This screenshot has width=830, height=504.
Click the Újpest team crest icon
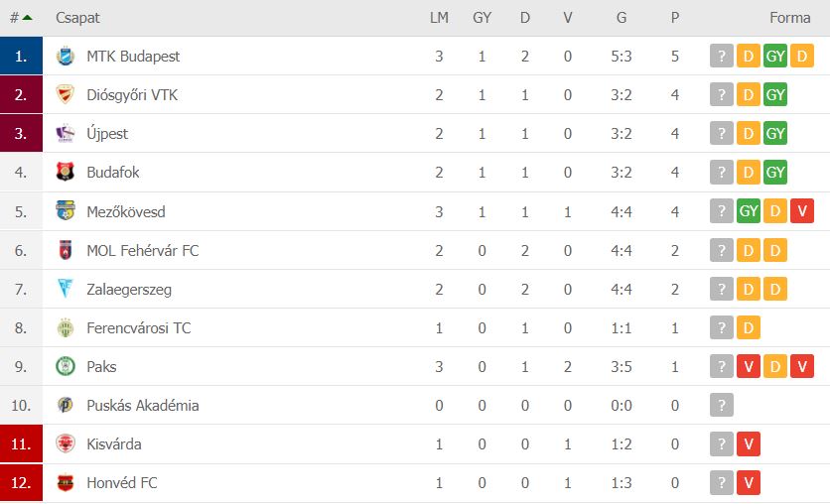pos(66,133)
